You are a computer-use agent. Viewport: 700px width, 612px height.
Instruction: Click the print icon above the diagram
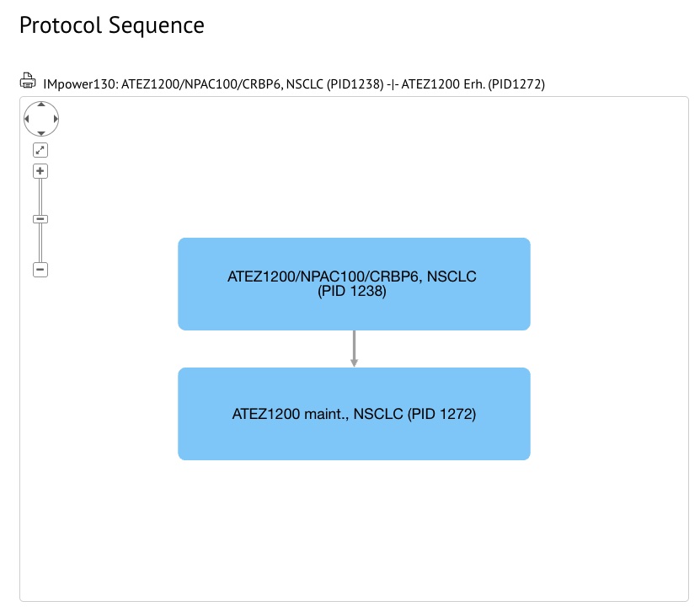point(26,81)
